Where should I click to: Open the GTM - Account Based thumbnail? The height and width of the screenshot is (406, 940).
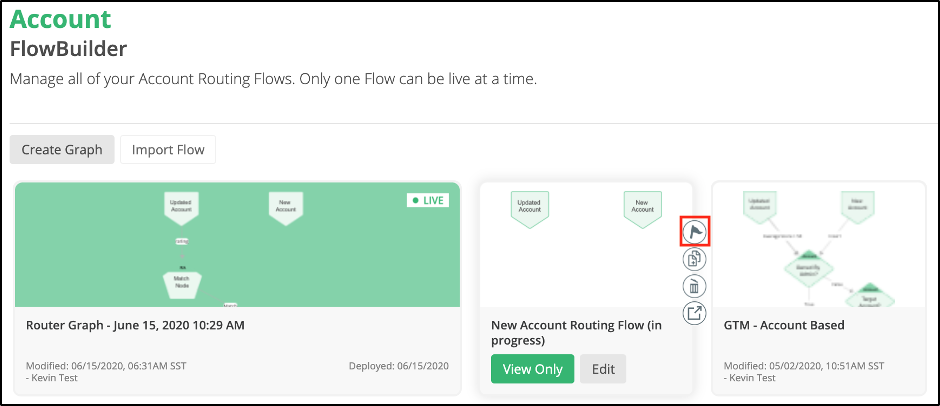click(x=819, y=245)
